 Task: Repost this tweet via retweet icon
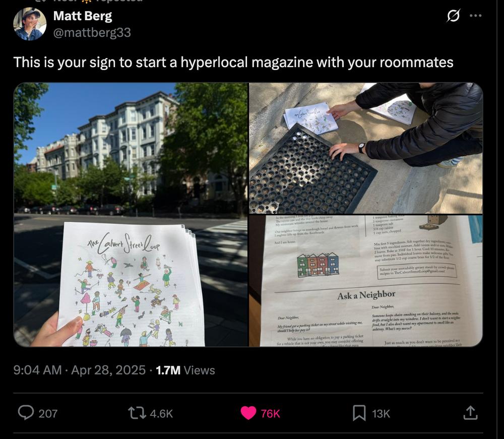[137, 413]
